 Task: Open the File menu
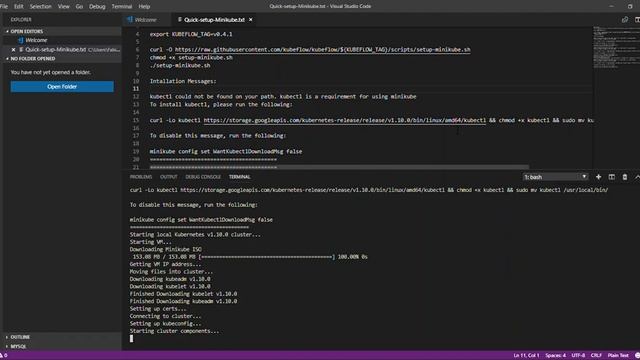click(4, 7)
